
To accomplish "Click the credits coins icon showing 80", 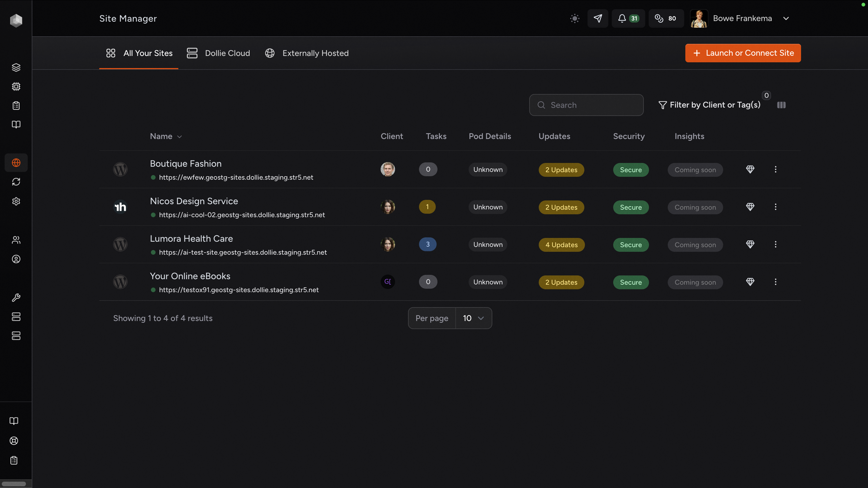I will point(665,18).
